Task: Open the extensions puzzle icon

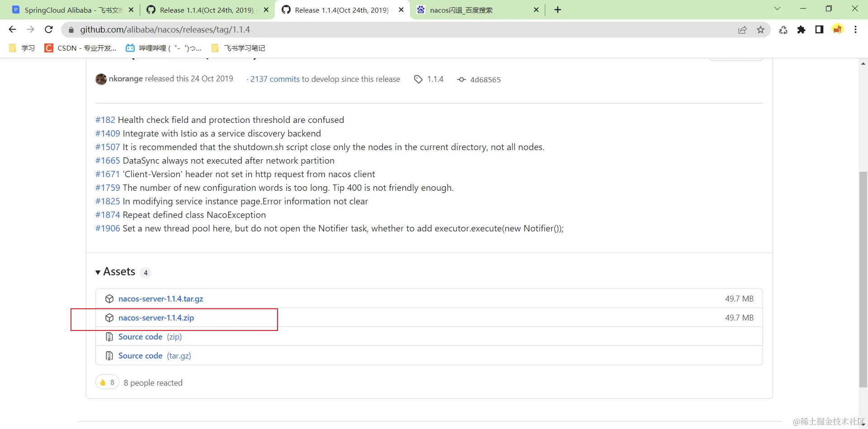Action: [x=801, y=30]
